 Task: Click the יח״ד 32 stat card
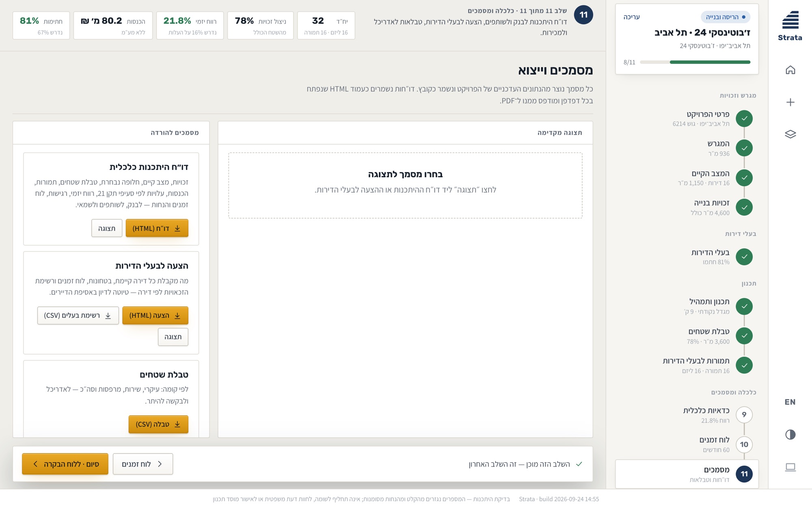pyautogui.click(x=326, y=26)
